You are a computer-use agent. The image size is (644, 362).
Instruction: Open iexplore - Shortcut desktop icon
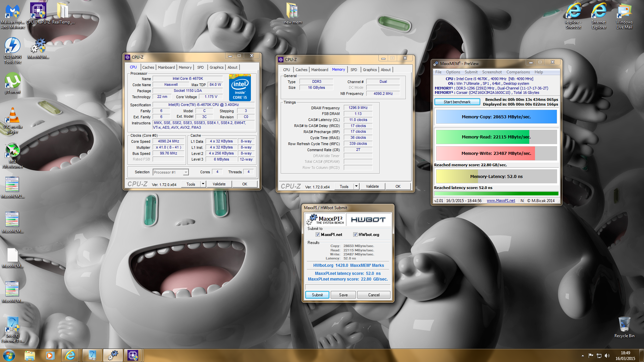(x=573, y=16)
